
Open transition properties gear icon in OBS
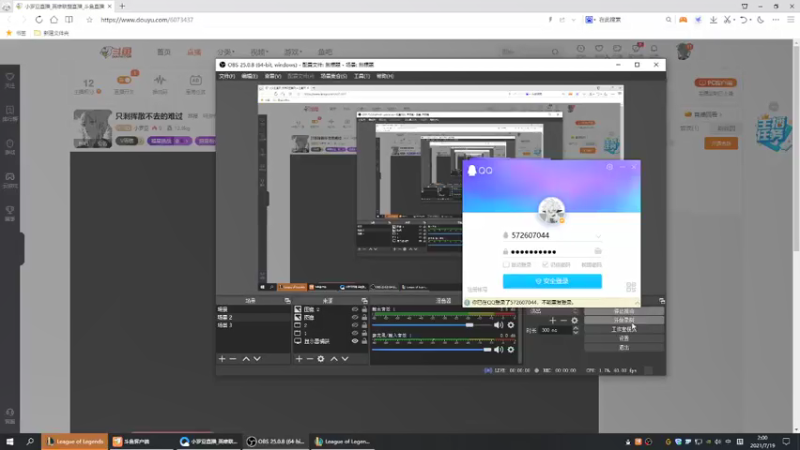574,320
